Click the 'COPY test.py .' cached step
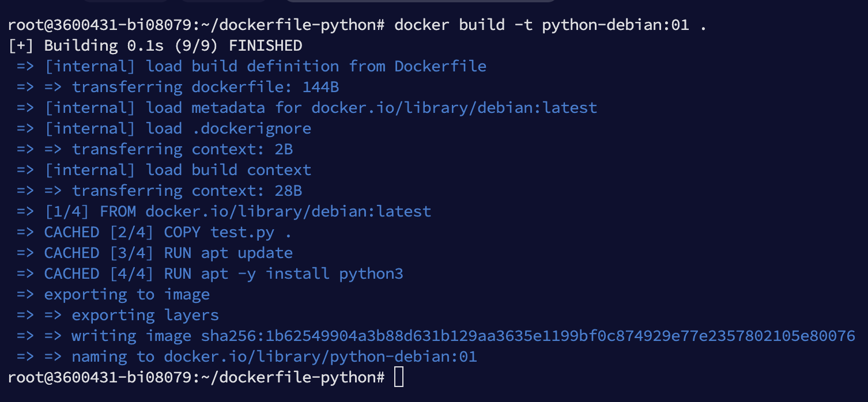The image size is (868, 402). click(x=228, y=233)
